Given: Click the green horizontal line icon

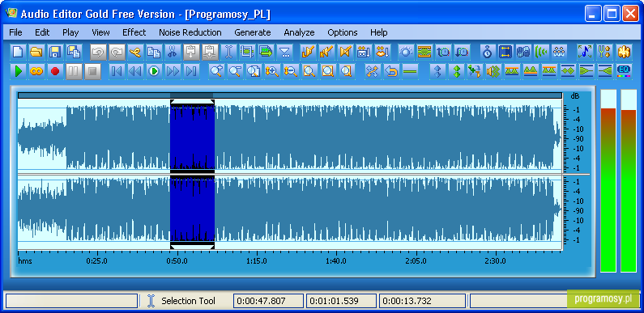Looking at the screenshot, I should (410, 71).
